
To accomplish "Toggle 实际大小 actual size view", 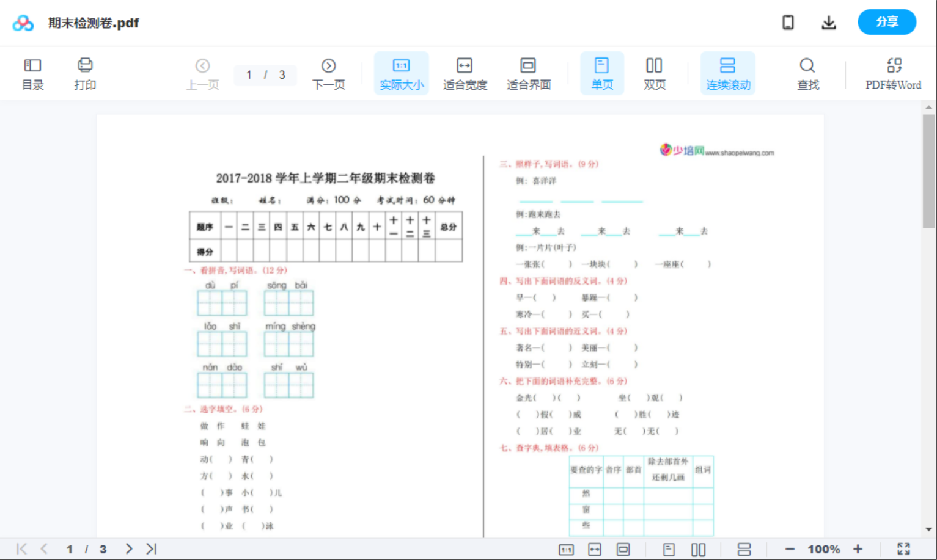I will pyautogui.click(x=401, y=74).
